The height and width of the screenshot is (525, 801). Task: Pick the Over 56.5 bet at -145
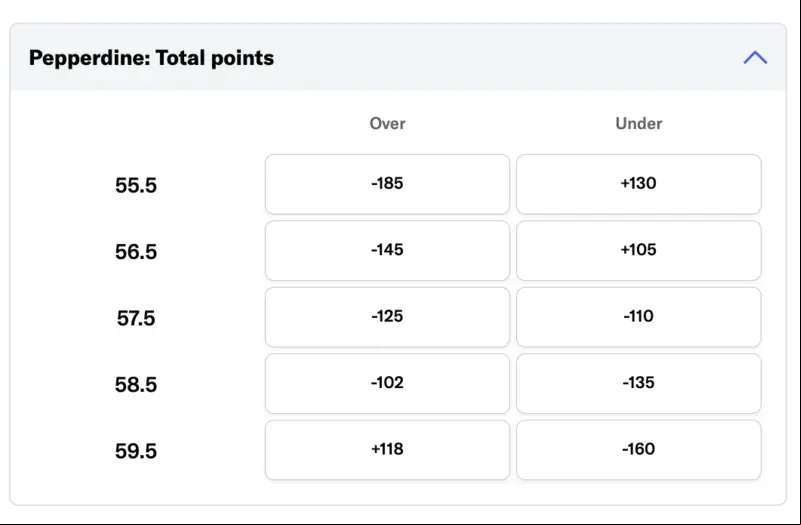click(387, 250)
